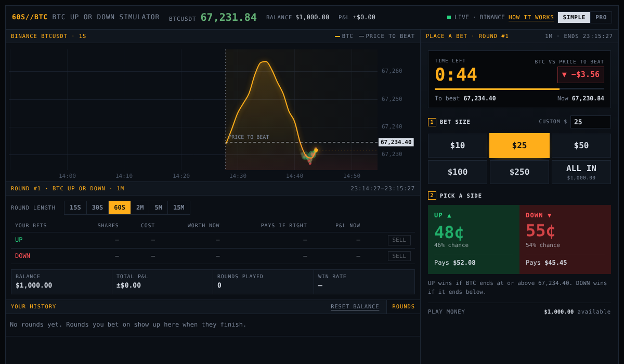Click the 60S//BTC logo text
This screenshot has height=364, width=624.
pyautogui.click(x=30, y=17)
